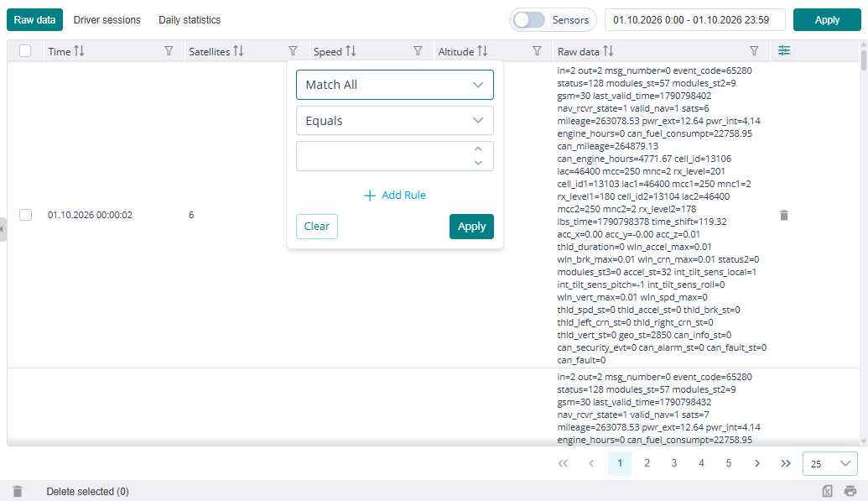This screenshot has height=501, width=868.
Task: Go to page 4
Action: (x=701, y=463)
